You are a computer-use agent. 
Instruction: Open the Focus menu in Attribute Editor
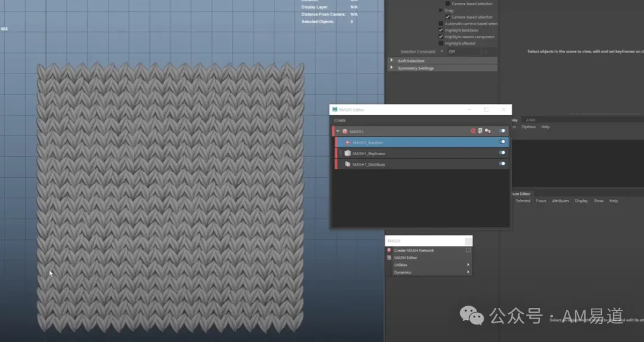coord(541,201)
